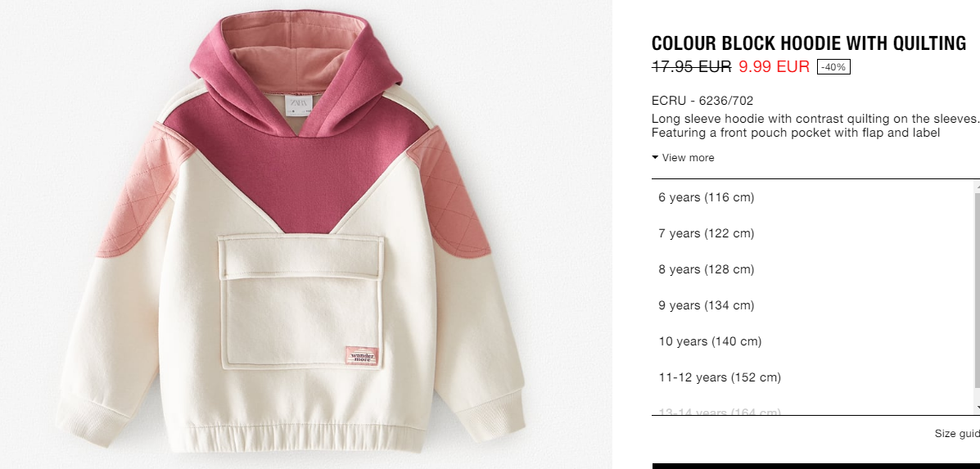The height and width of the screenshot is (469, 980).
Task: Select 11-12 years (152 cm) size
Action: 812,378
